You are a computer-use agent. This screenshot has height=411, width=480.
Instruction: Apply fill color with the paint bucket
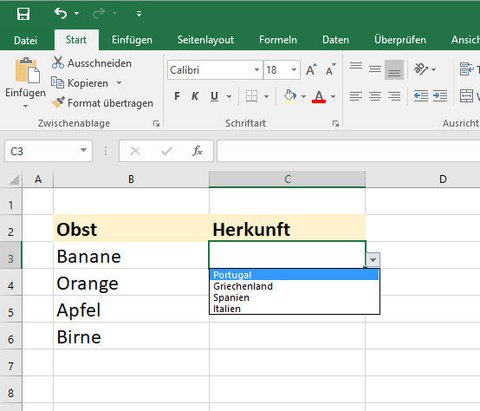[x=290, y=96]
